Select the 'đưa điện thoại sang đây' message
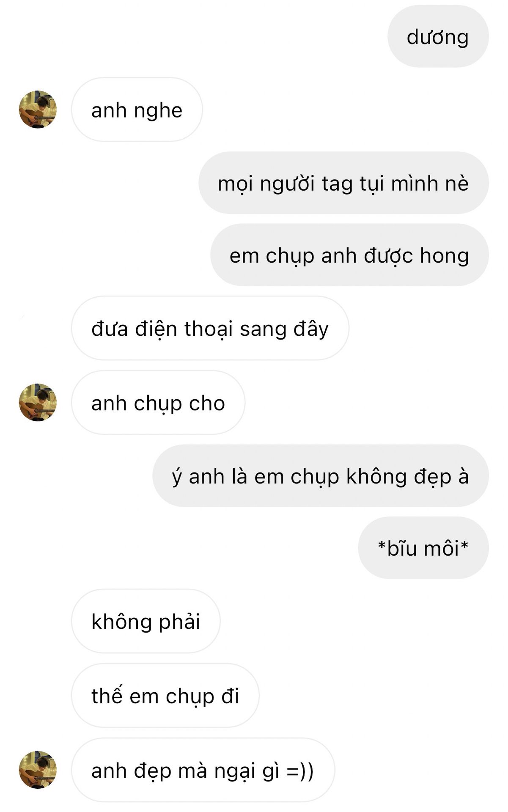 (210, 328)
